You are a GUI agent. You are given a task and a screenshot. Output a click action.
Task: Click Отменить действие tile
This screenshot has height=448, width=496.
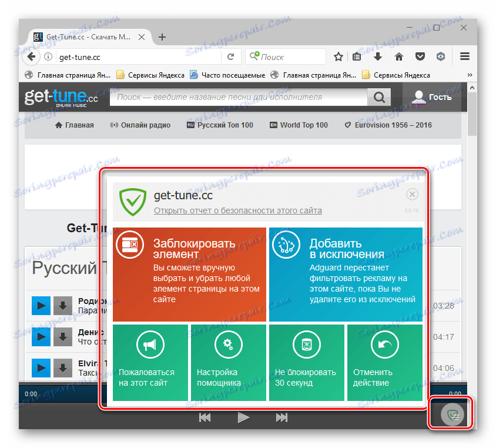(x=385, y=363)
